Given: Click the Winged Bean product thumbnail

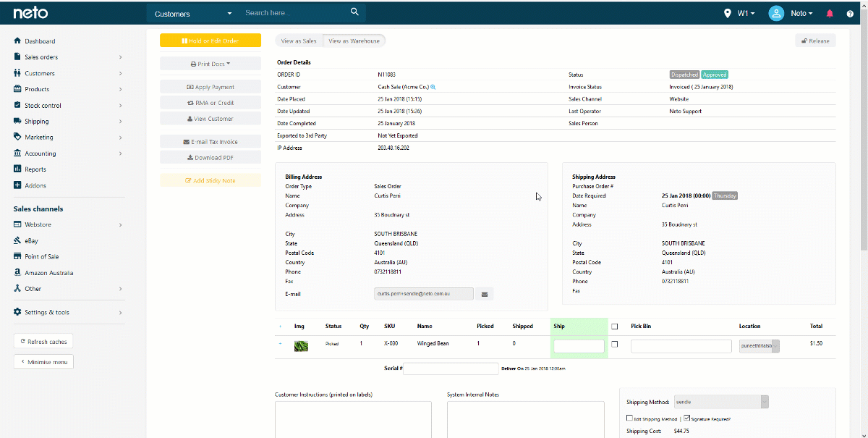Looking at the screenshot, I should [x=301, y=346].
